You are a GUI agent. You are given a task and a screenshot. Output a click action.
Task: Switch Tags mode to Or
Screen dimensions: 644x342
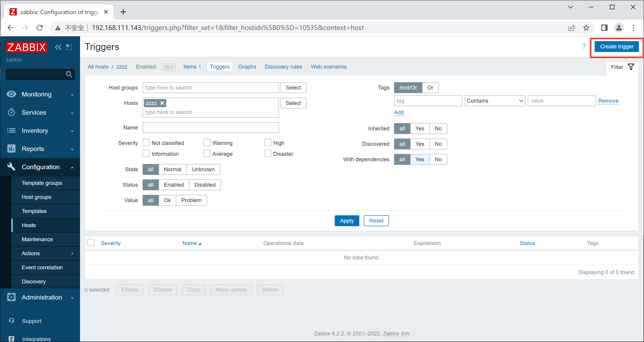[x=430, y=88]
